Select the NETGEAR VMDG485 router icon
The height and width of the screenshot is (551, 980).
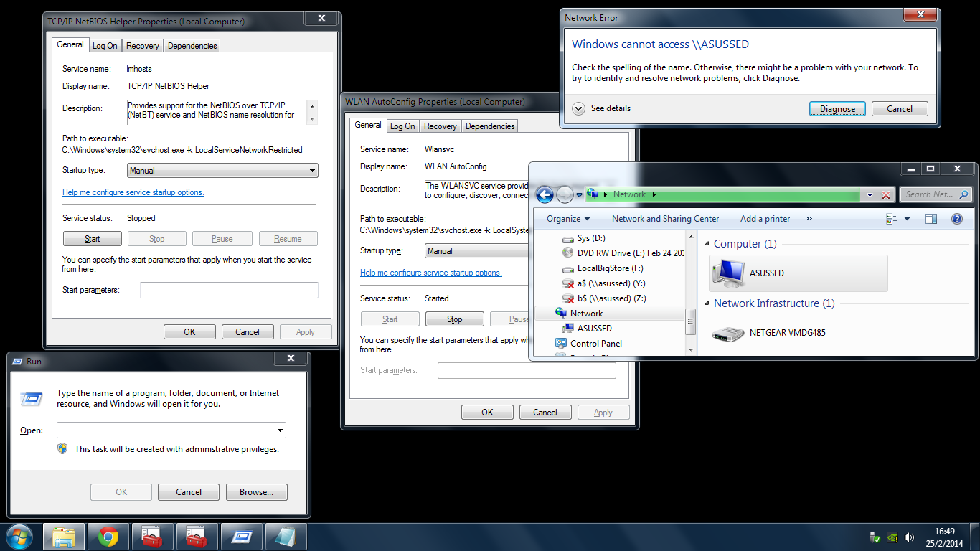click(x=728, y=333)
